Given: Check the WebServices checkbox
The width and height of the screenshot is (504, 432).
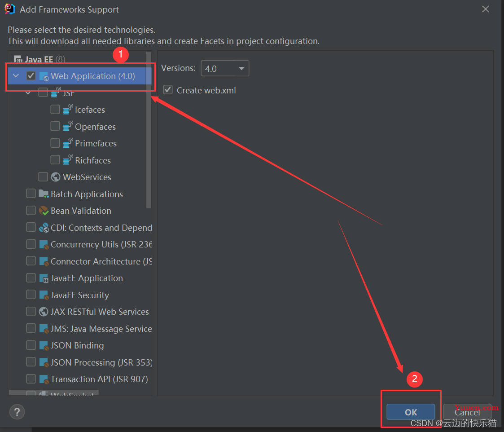Looking at the screenshot, I should point(43,176).
